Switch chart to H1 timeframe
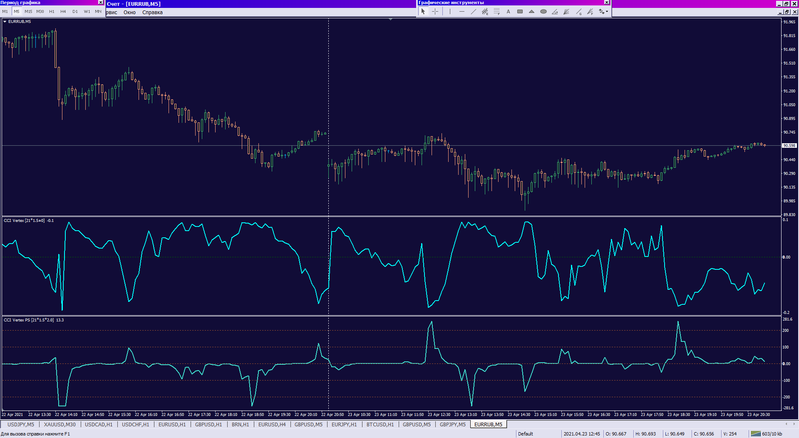This screenshot has height=438, width=799. tap(52, 11)
